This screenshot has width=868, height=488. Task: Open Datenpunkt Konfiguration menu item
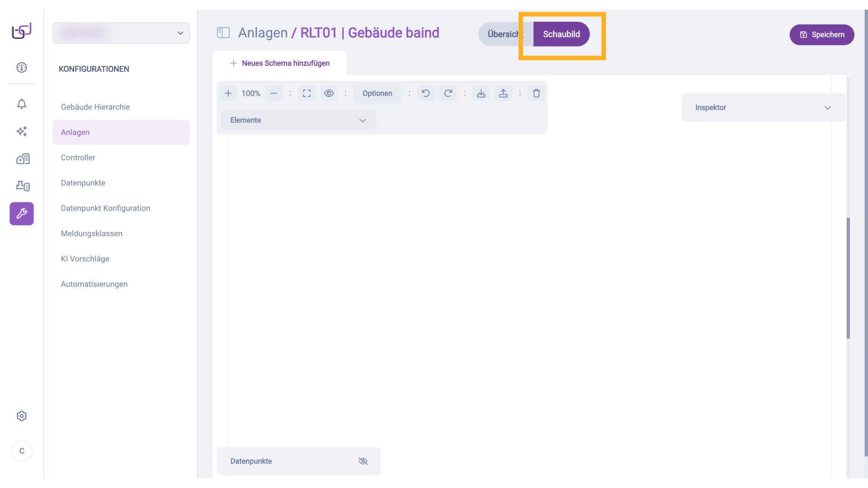pyautogui.click(x=105, y=208)
